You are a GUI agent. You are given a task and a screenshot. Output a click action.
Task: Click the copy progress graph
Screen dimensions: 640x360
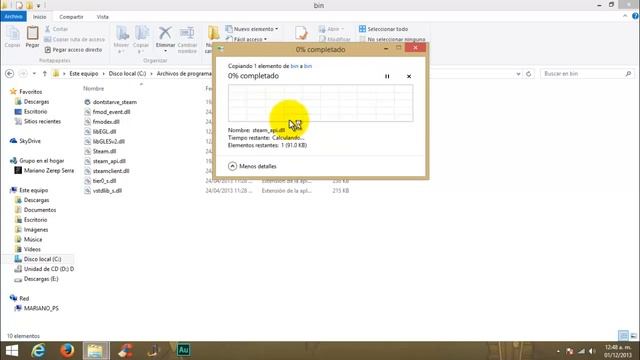click(320, 103)
